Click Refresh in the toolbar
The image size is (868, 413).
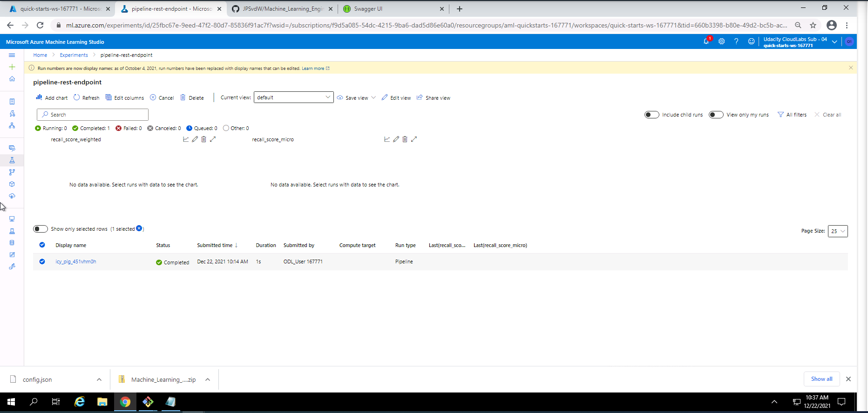pyautogui.click(x=87, y=97)
